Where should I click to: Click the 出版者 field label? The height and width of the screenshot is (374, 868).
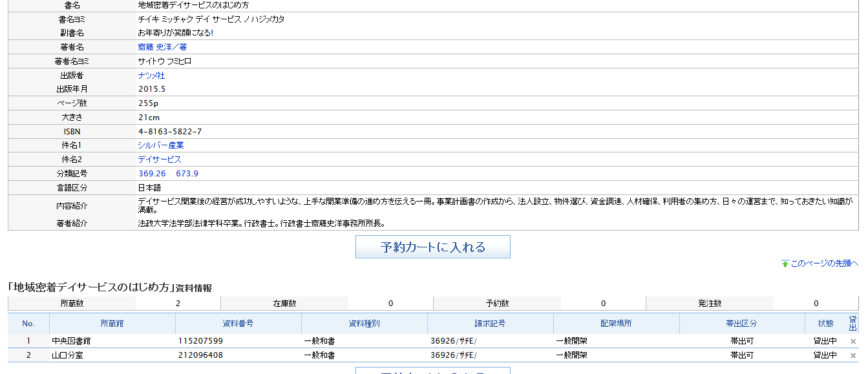point(72,76)
